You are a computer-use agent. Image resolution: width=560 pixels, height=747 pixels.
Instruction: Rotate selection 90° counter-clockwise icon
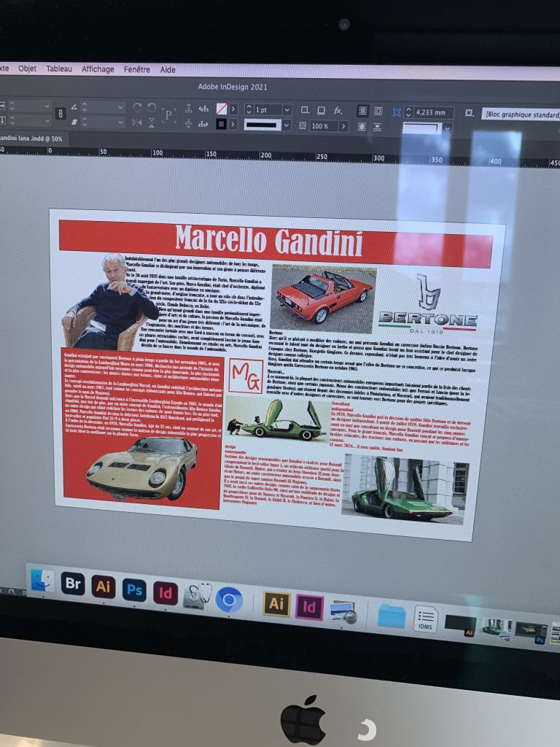click(x=152, y=107)
